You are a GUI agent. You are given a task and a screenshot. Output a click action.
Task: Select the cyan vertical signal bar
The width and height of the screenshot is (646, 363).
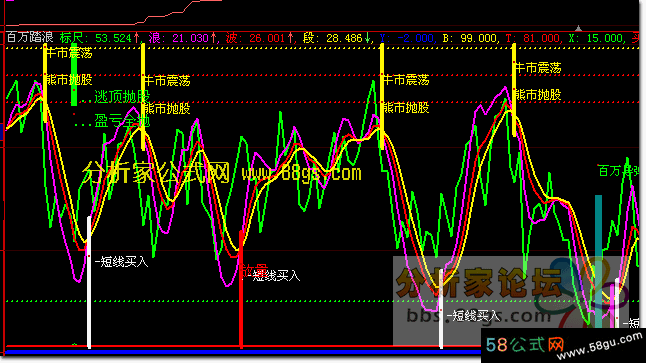598,261
